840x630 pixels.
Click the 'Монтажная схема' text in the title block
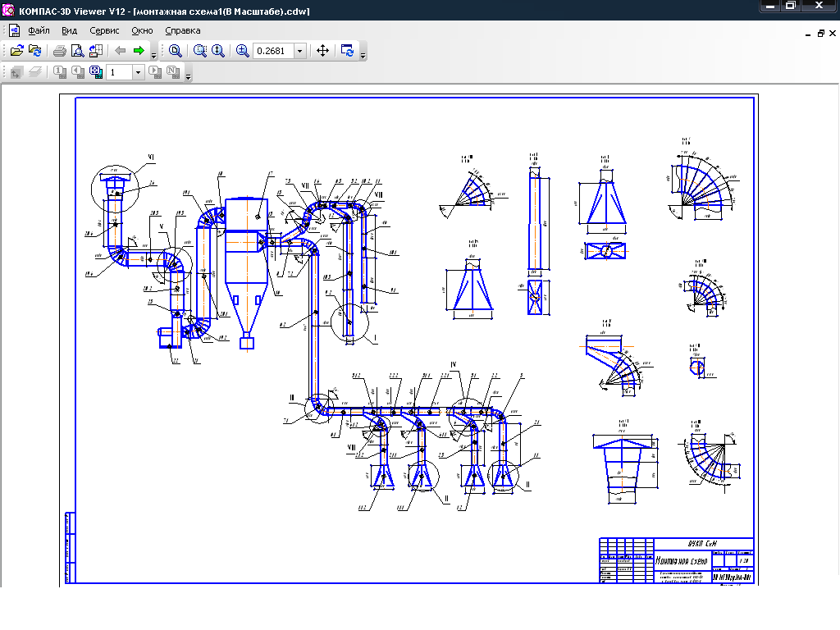tap(682, 561)
